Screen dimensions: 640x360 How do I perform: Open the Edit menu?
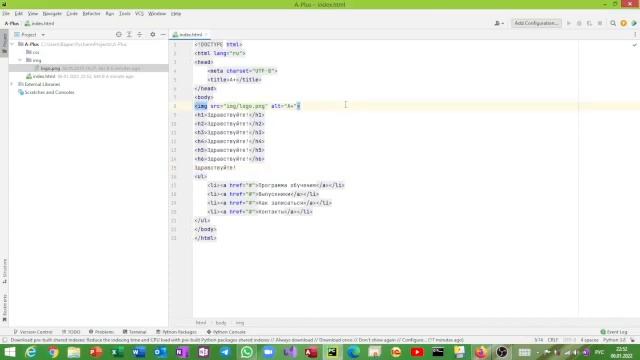tap(19, 13)
